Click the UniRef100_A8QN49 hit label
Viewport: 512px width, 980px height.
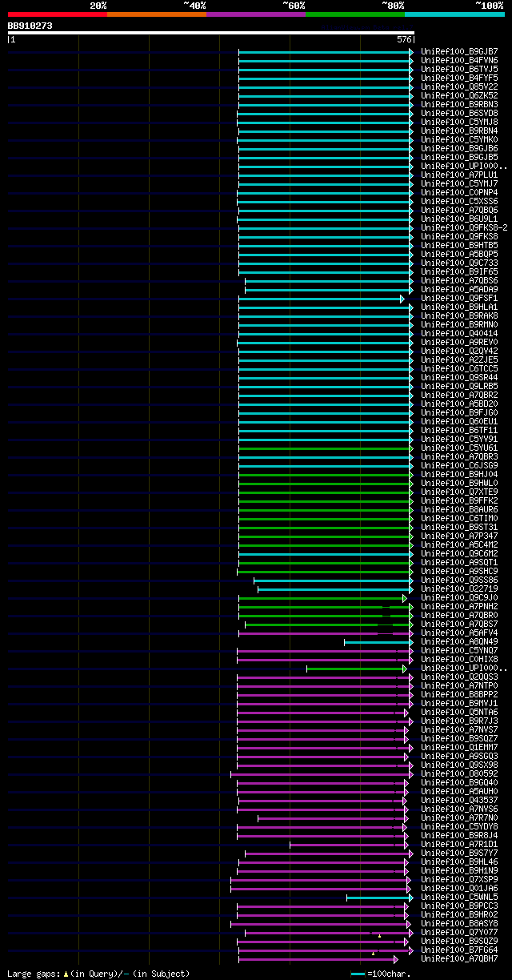(459, 641)
